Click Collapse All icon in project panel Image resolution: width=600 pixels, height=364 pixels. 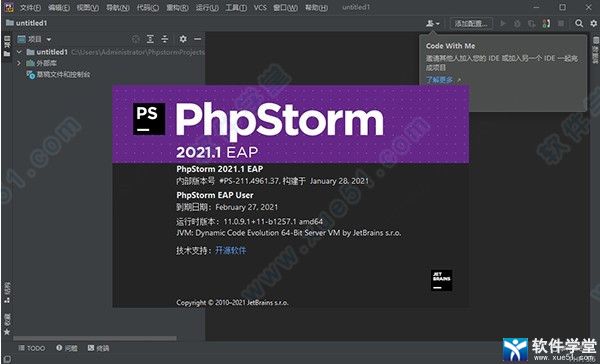[165, 39]
